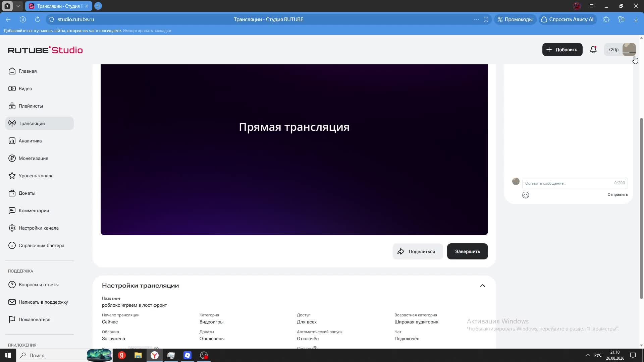Open browser downloads
Screen dimensions: 644x362
click(x=636, y=19)
